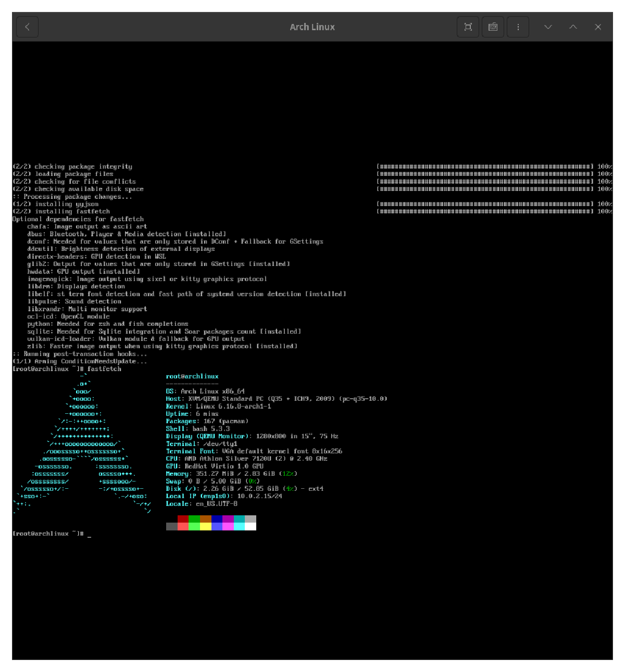Click the dark red color block
The image size is (625, 672).
coord(183,519)
